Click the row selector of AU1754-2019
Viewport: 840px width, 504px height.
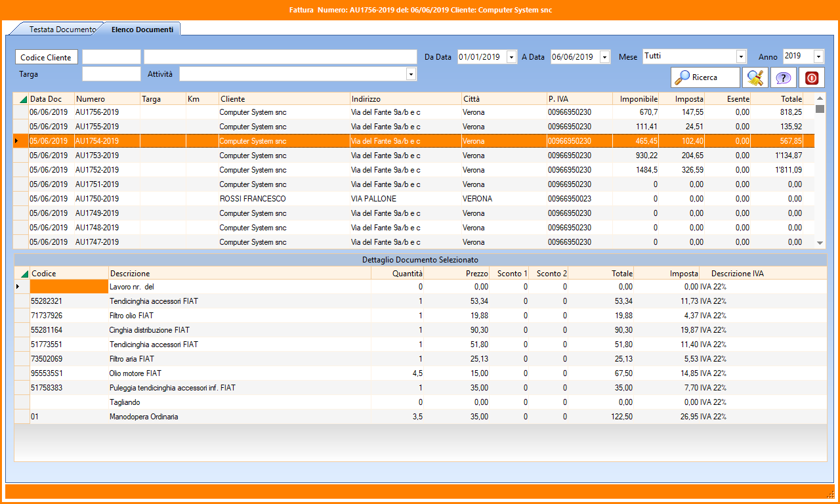pos(21,141)
